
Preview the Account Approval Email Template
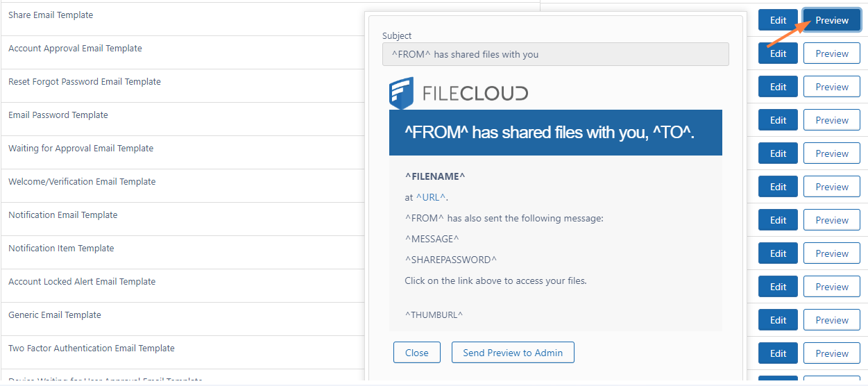click(831, 53)
